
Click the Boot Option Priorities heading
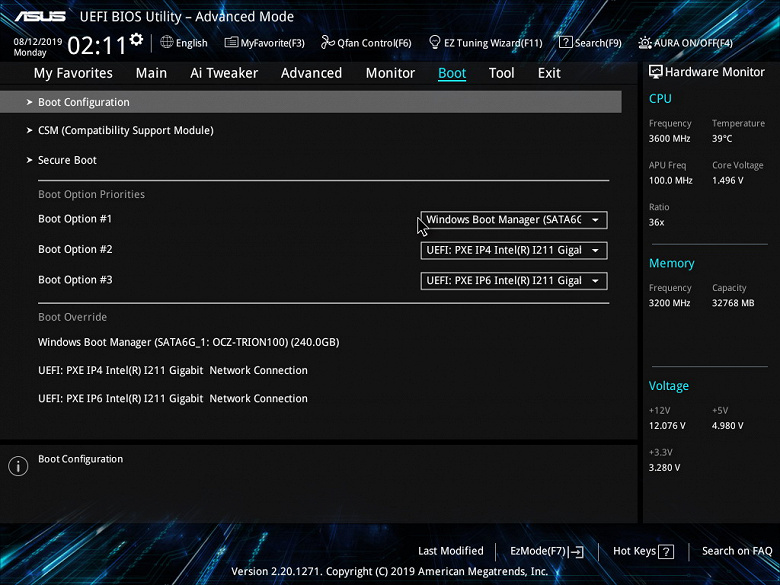click(x=92, y=195)
